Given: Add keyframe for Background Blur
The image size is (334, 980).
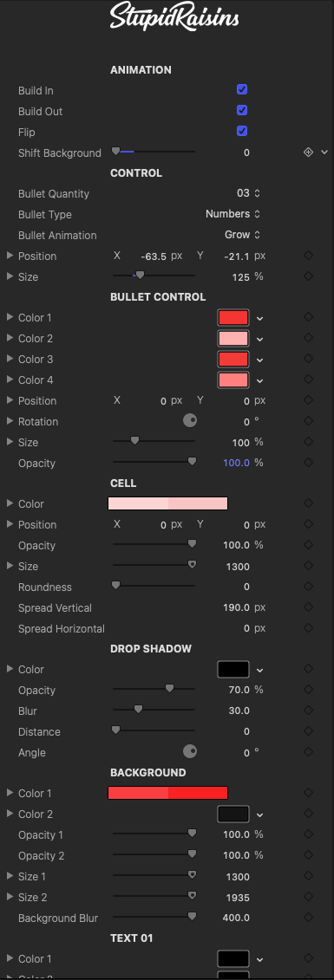Looking at the screenshot, I should pos(308,918).
